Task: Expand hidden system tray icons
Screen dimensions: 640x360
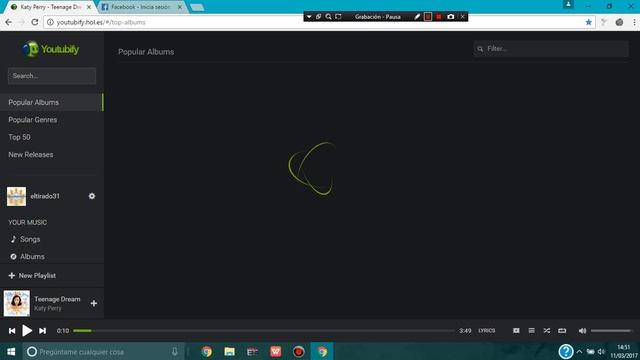Action: 579,351
